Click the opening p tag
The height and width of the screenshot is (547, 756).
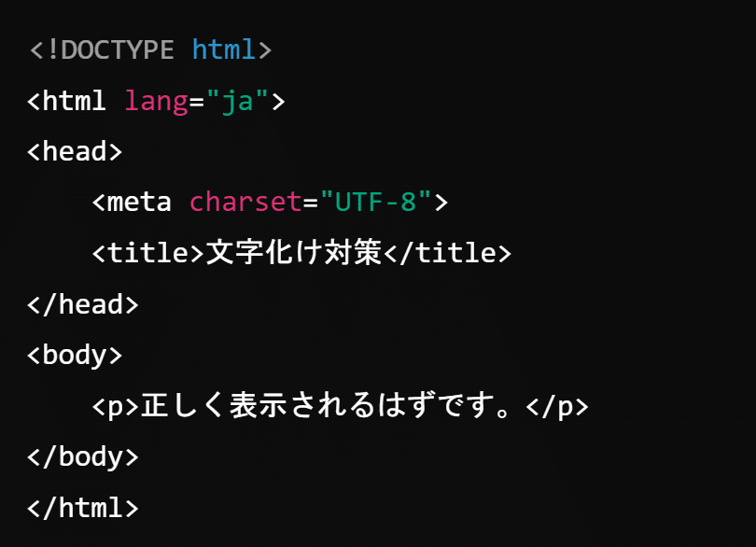click(x=116, y=406)
